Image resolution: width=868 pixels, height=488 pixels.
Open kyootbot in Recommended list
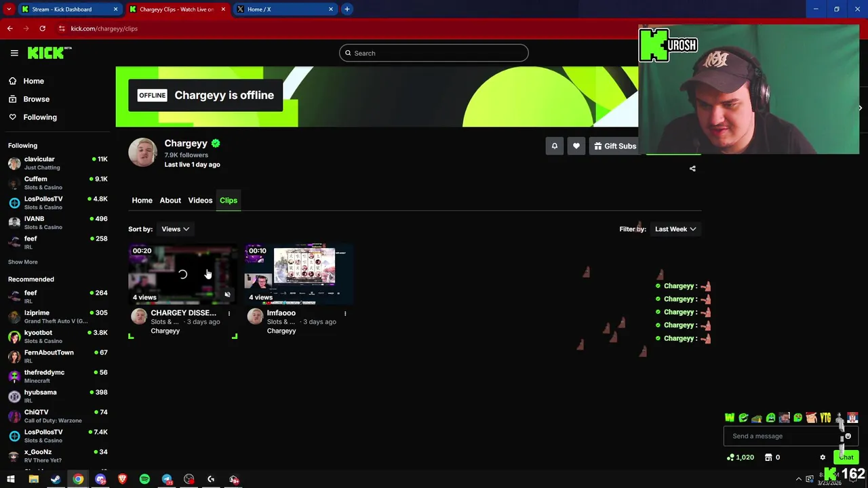pyautogui.click(x=58, y=336)
